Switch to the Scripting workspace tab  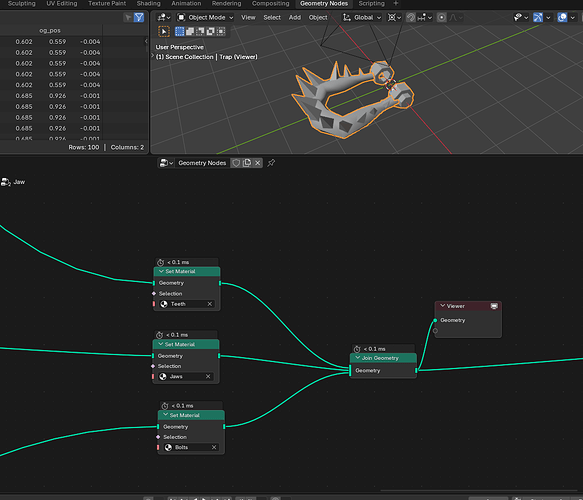pyautogui.click(x=371, y=4)
